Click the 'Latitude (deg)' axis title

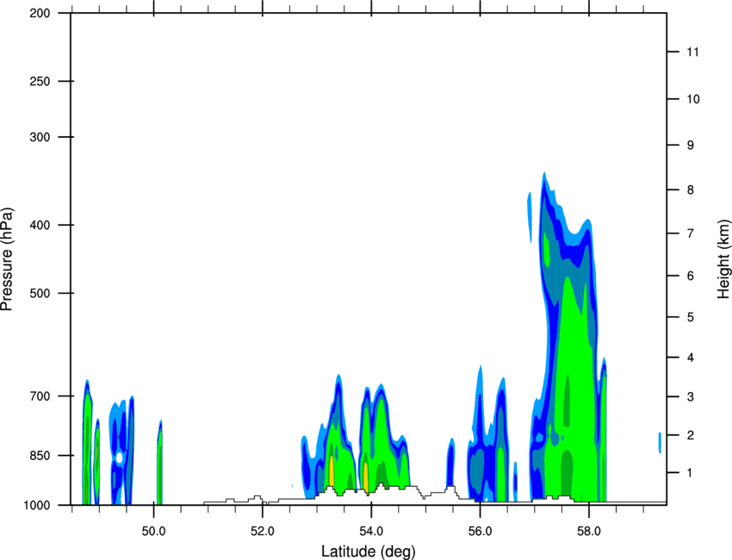[369, 551]
